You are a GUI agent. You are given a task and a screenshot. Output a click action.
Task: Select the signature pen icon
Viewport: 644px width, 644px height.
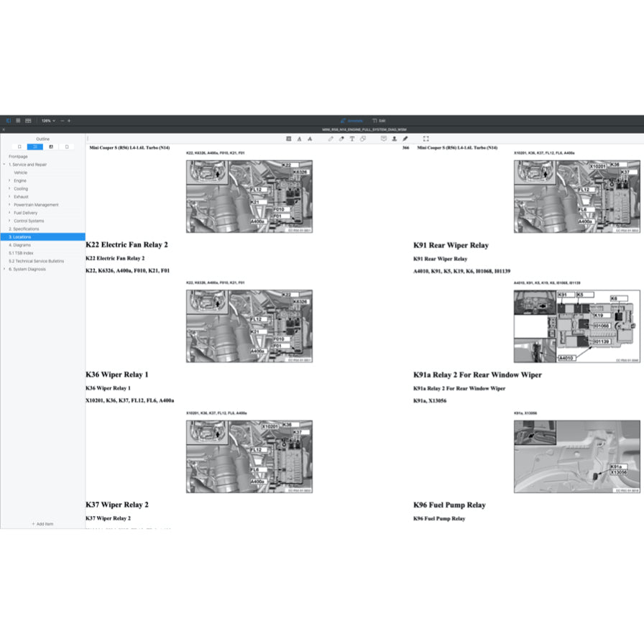click(405, 138)
